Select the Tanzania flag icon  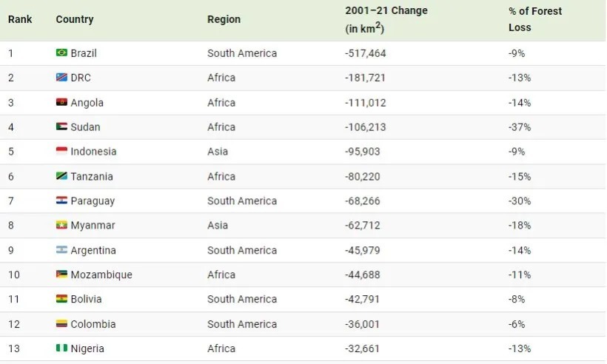click(x=61, y=176)
